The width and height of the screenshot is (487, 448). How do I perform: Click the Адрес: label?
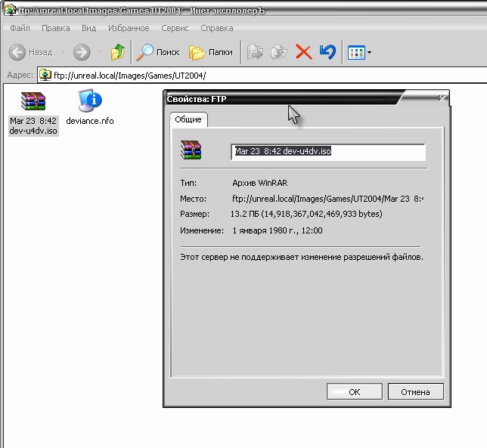pos(20,75)
